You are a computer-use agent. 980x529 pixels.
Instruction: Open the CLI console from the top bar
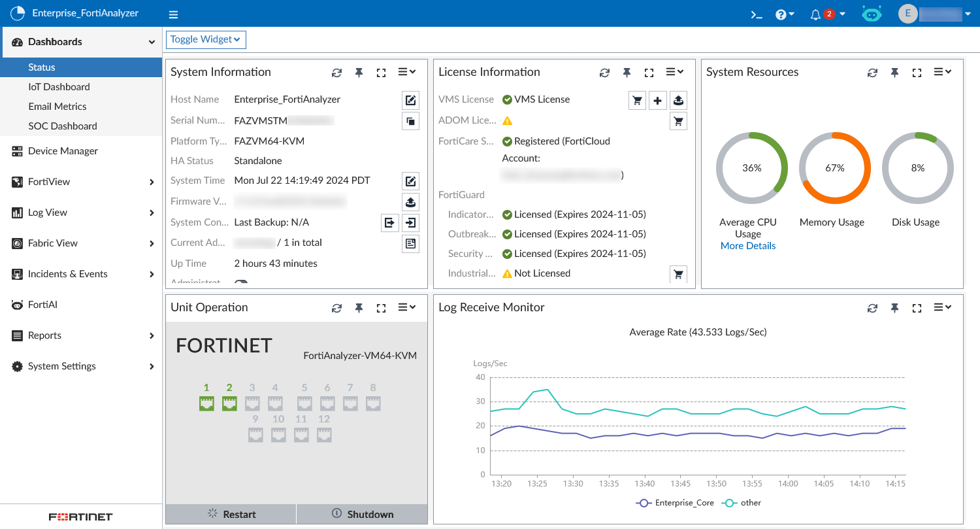pos(756,13)
